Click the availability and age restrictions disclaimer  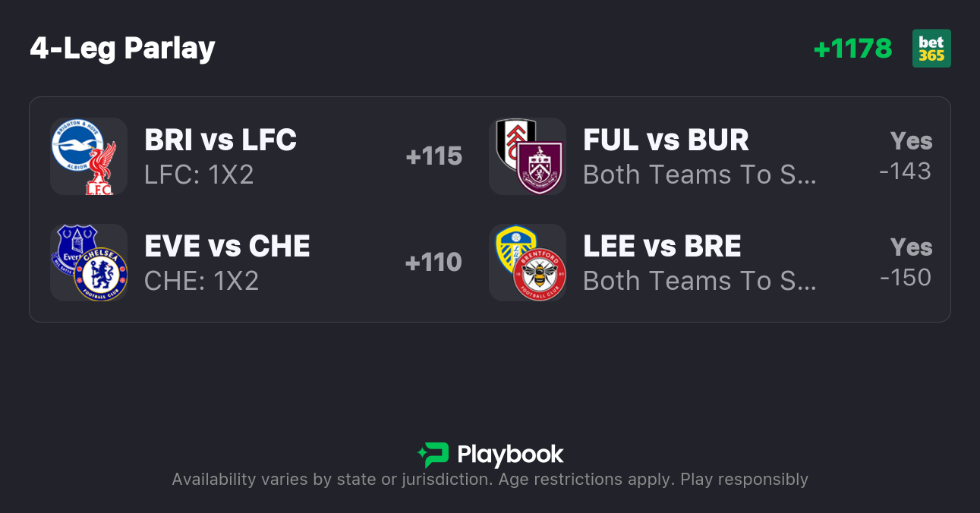click(x=490, y=480)
